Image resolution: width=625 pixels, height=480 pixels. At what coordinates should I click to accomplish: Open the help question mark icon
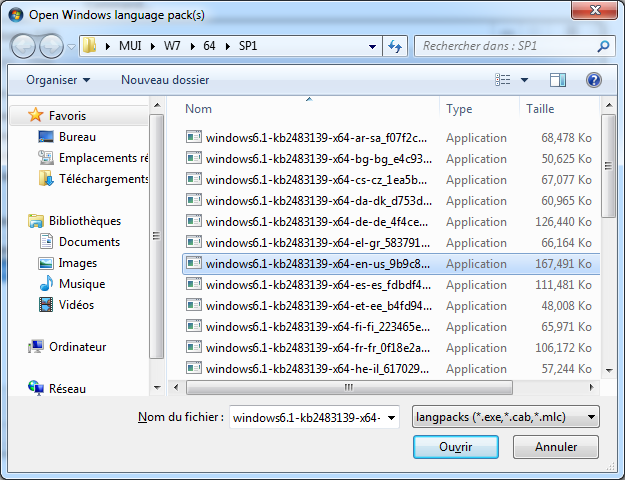pos(593,80)
